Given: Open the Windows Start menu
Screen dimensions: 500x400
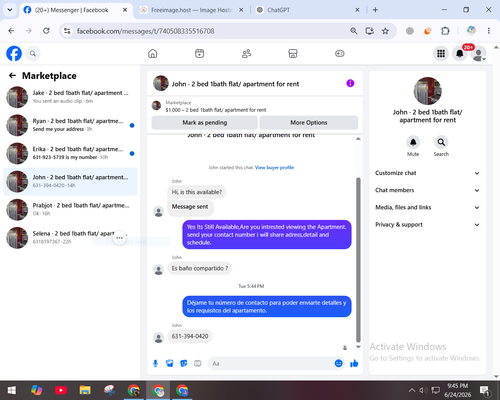Looking at the screenshot, I should [x=12, y=390].
